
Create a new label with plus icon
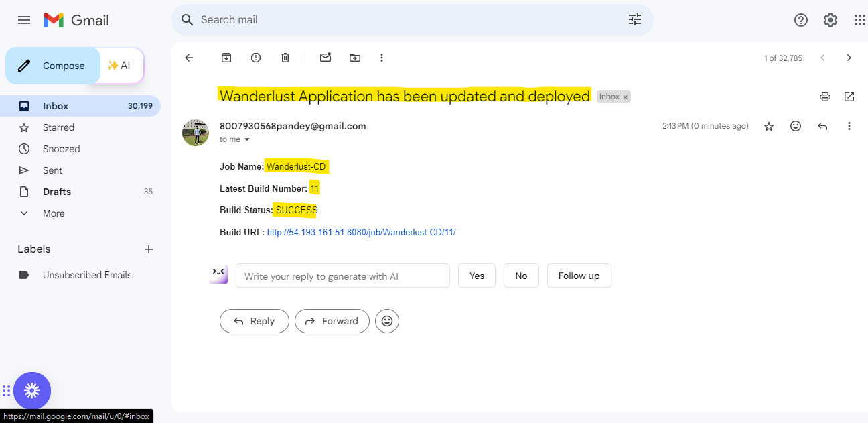point(149,249)
